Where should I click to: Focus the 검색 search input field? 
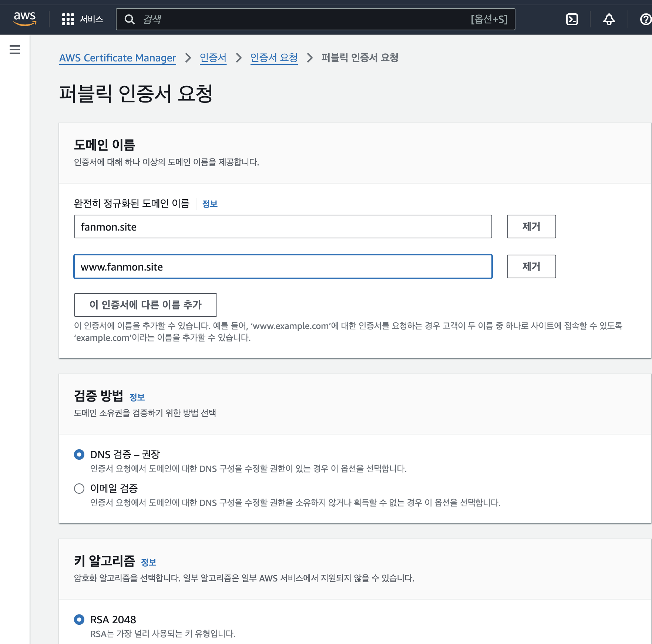point(315,19)
